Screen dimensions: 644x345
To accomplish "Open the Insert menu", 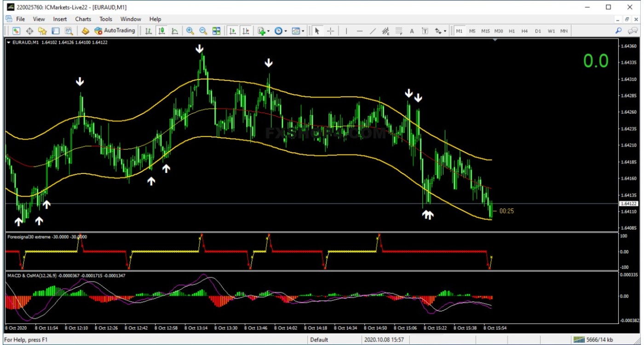I will [x=60, y=19].
